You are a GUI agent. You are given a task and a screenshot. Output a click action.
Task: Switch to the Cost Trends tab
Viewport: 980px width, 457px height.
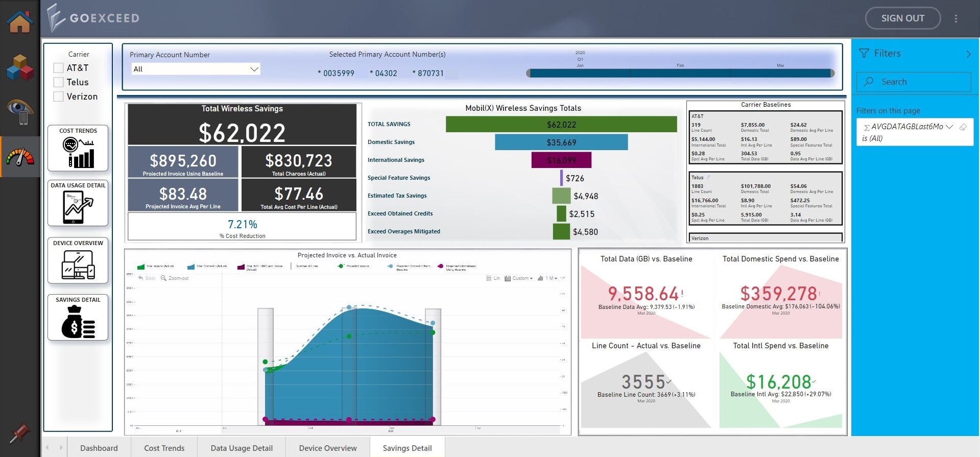[164, 448]
